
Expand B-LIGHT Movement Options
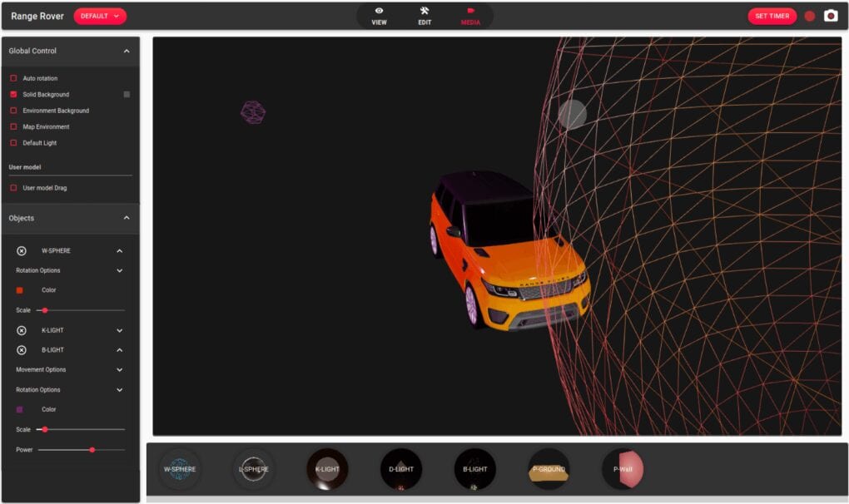click(120, 370)
